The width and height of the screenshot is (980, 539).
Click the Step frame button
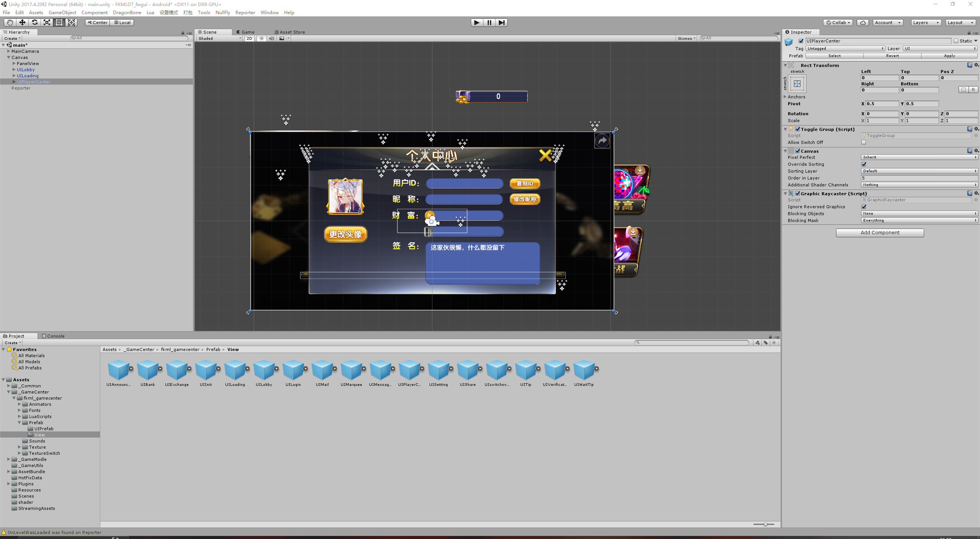click(x=501, y=23)
